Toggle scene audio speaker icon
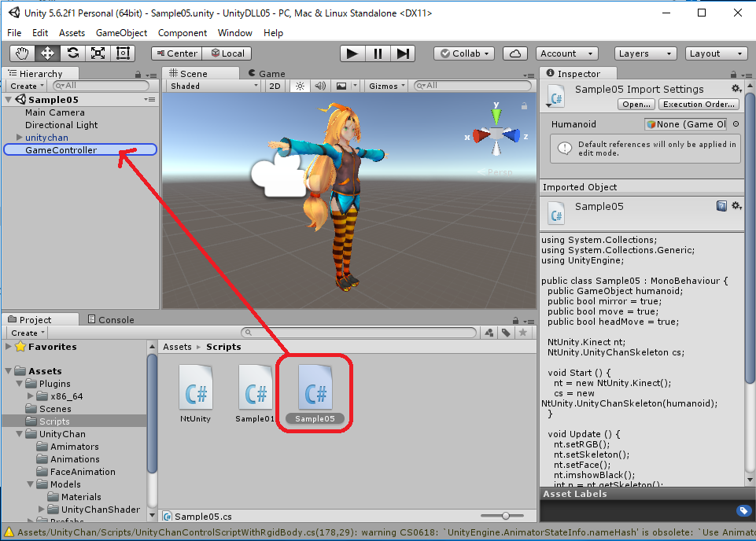Image resolution: width=756 pixels, height=541 pixels. [x=320, y=86]
